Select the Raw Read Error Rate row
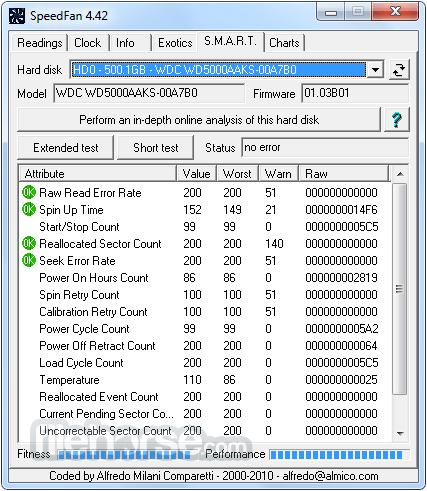The height and width of the screenshot is (491, 427). [x=205, y=193]
